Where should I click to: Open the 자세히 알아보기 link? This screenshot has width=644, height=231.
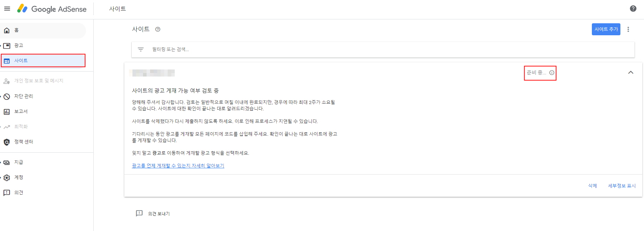point(178,165)
